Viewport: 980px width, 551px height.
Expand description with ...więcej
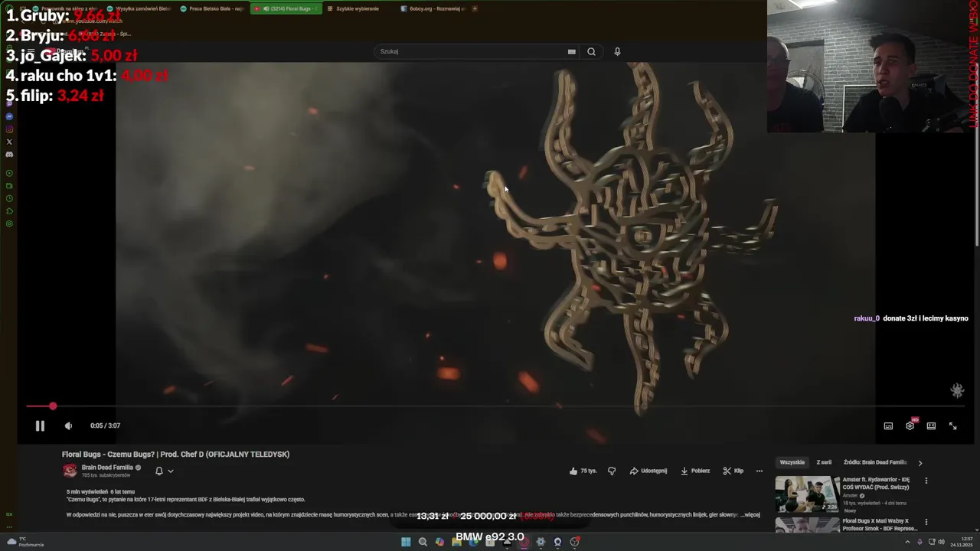(750, 514)
